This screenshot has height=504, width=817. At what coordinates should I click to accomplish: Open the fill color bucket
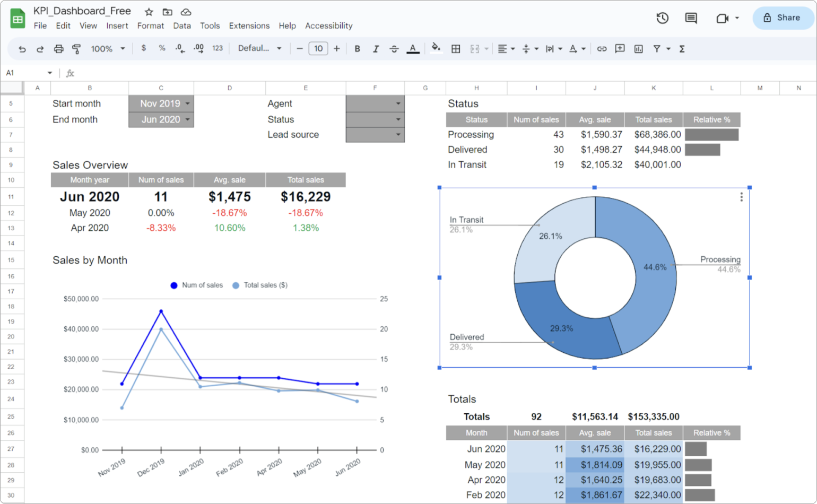pos(436,48)
